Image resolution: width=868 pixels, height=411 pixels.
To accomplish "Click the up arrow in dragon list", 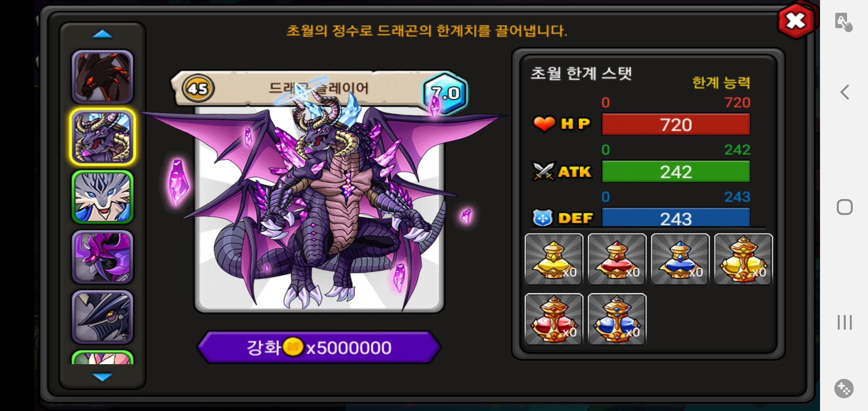I will click(102, 34).
